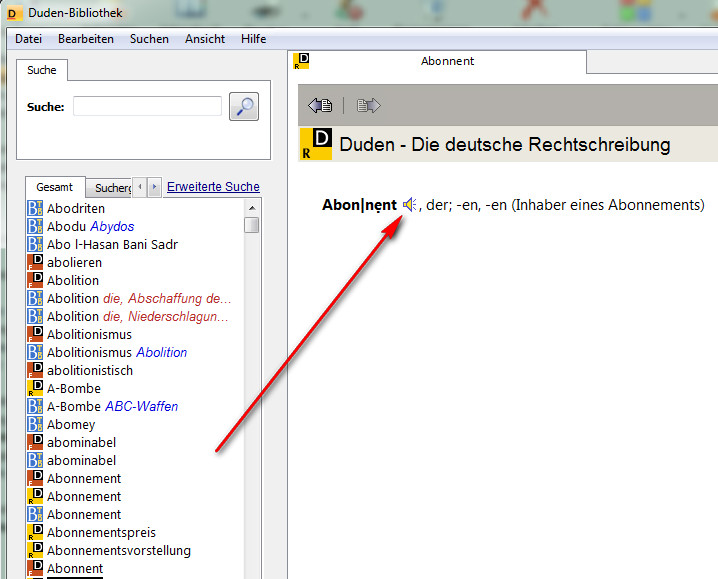This screenshot has height=579, width=718.
Task: Click the results list scroll-up arrow
Action: point(252,208)
